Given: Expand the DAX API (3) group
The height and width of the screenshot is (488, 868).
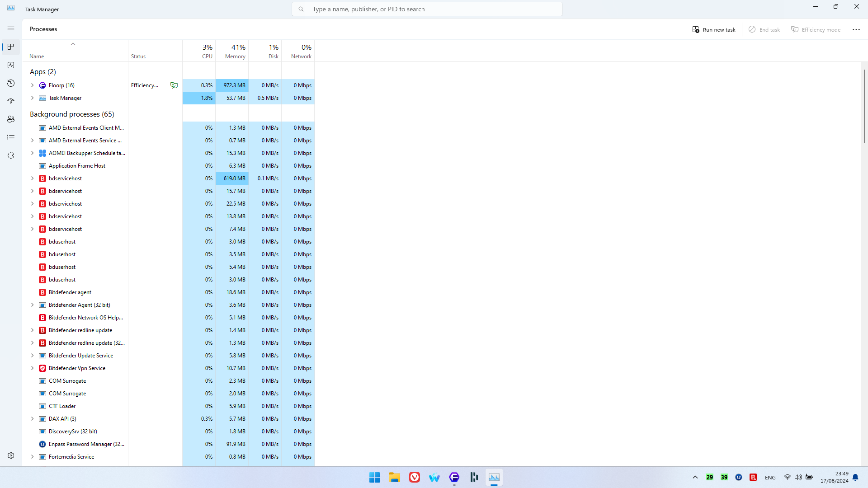Looking at the screenshot, I should (32, 419).
